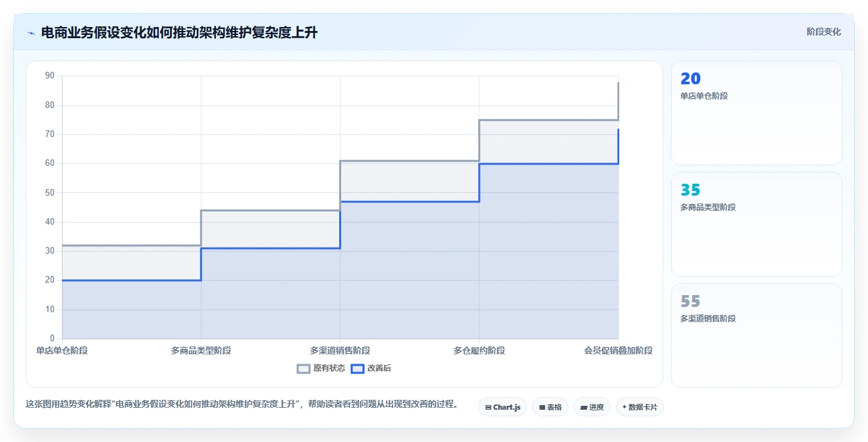Click the lightning icon beside the title

(31, 33)
